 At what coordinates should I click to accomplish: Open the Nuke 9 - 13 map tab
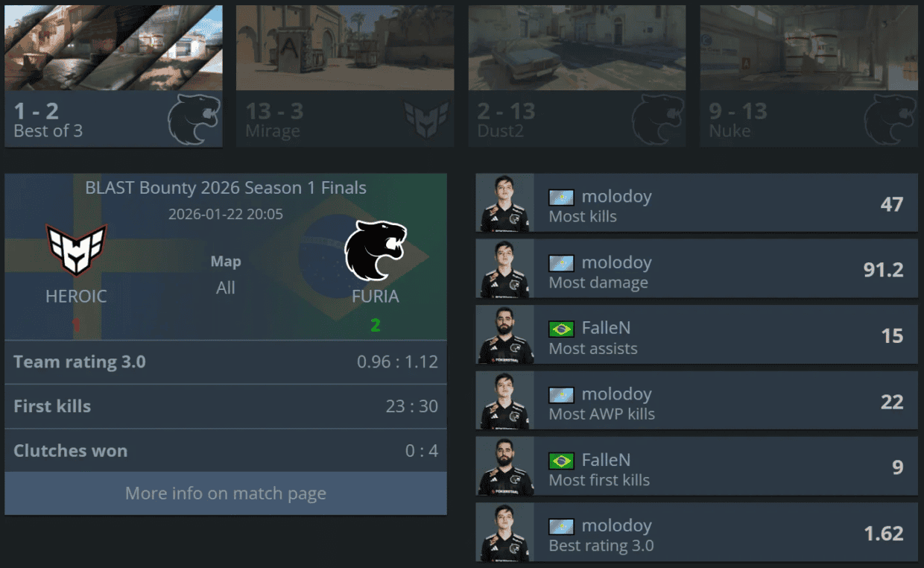[808, 76]
